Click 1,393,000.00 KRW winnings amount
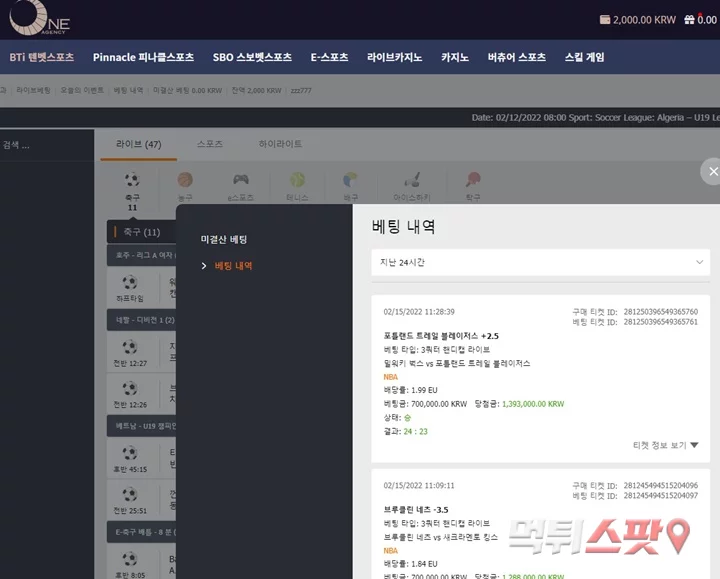Screen dimensions: 720x579 coord(533,404)
